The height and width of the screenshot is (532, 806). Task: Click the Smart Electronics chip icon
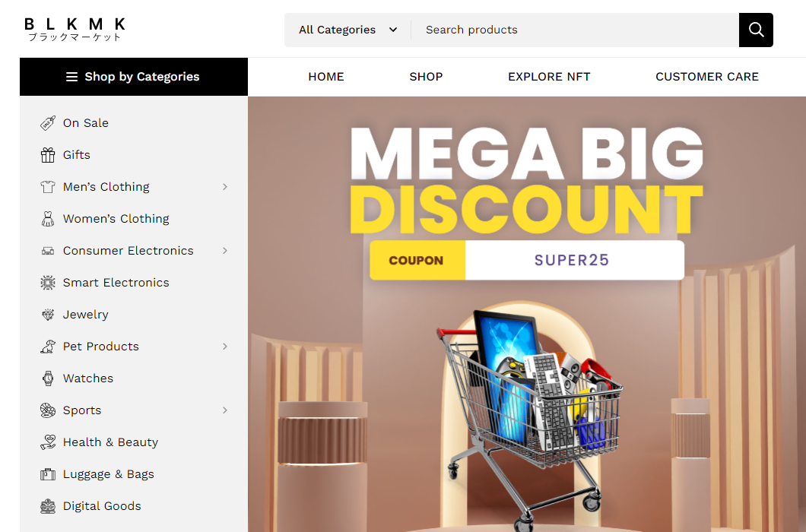pyautogui.click(x=48, y=283)
